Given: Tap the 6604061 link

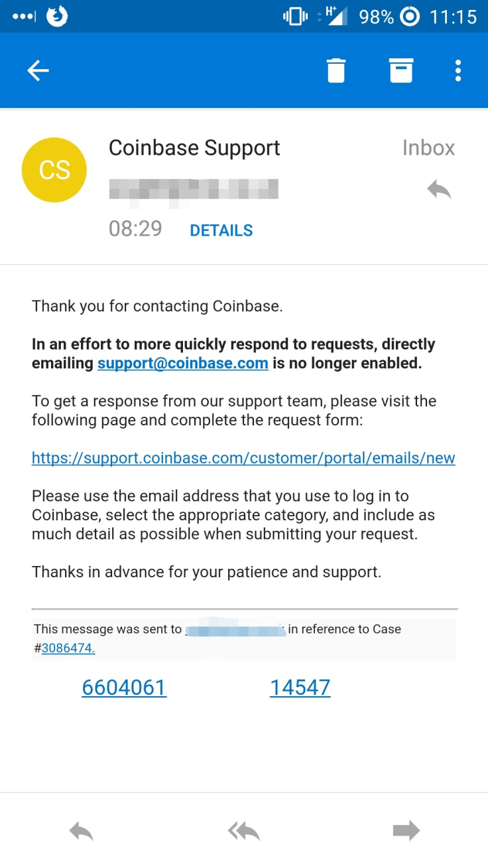Looking at the screenshot, I should point(124,687).
